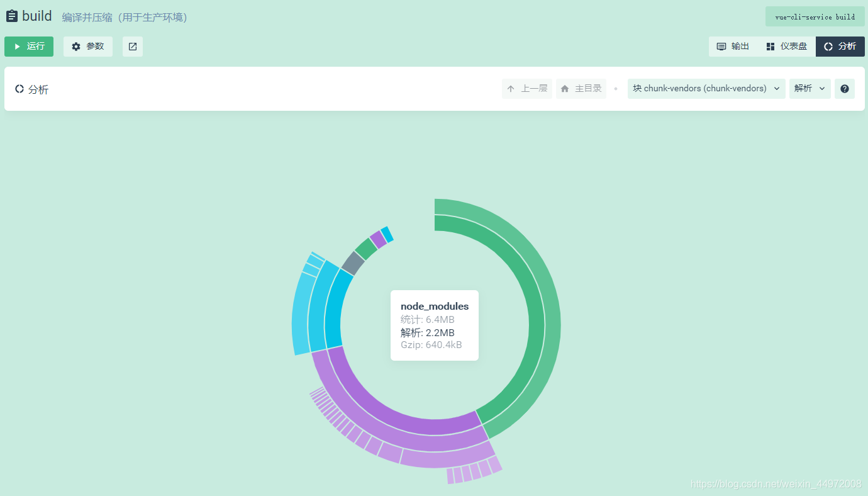The height and width of the screenshot is (496, 868).
Task: Open the 解析 size type dropdown
Action: tap(810, 89)
